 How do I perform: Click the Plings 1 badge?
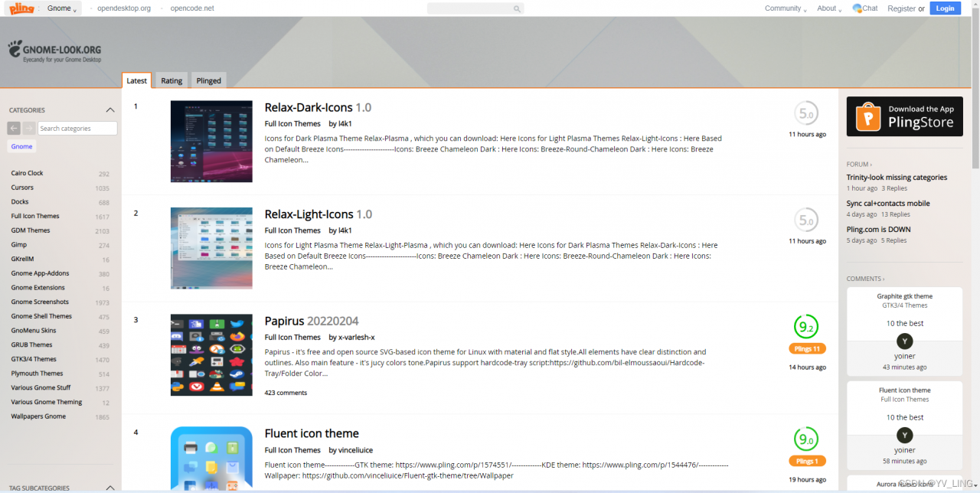[x=807, y=461]
